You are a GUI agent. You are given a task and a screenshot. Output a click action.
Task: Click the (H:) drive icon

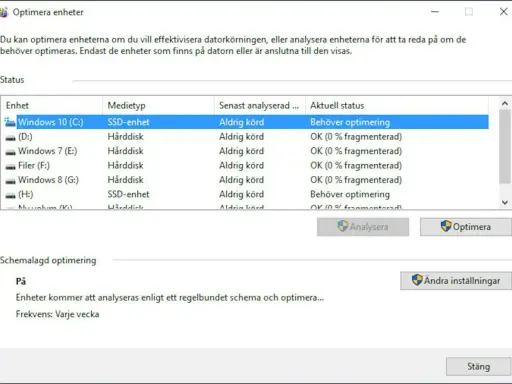click(x=11, y=195)
